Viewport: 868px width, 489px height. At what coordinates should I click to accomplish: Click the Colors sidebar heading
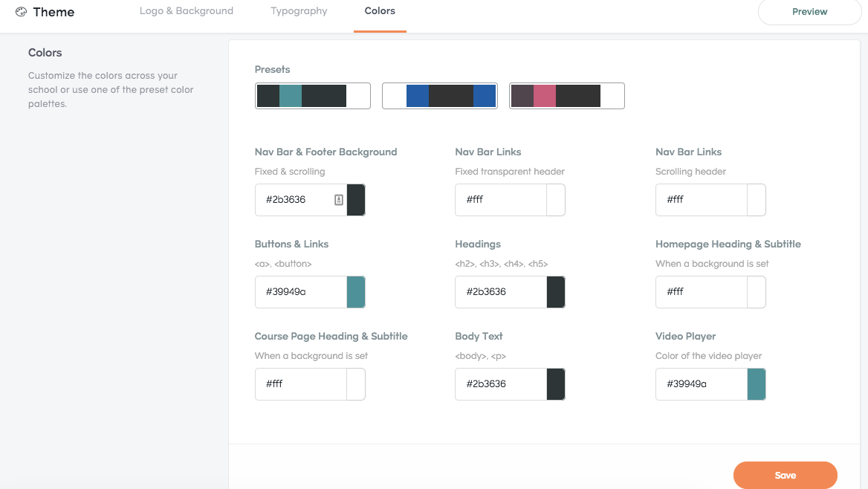tap(45, 53)
